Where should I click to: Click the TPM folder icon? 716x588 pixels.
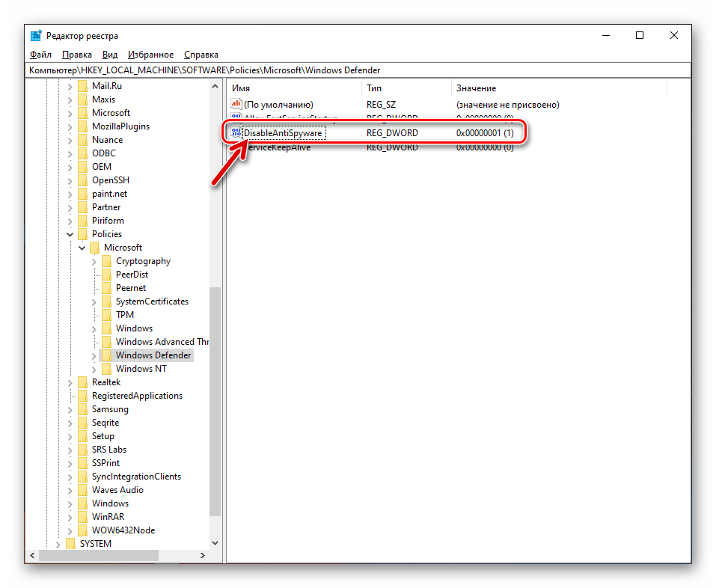pyautogui.click(x=106, y=315)
